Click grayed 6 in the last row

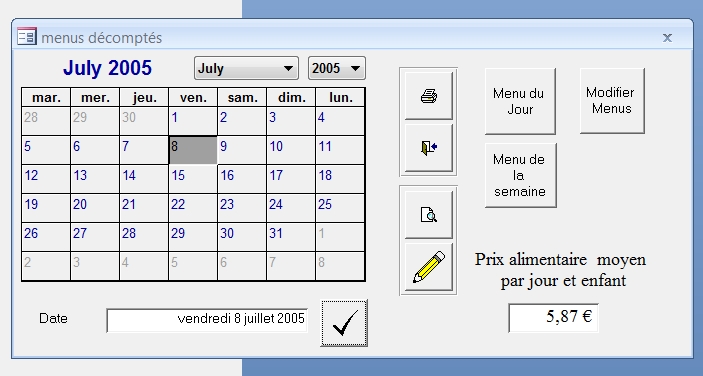[x=242, y=266]
